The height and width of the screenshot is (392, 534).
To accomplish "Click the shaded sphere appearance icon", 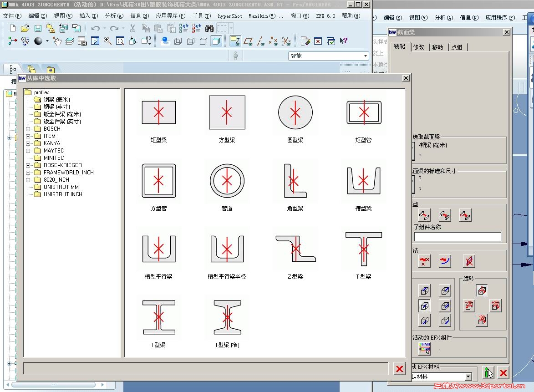I will (38, 41).
